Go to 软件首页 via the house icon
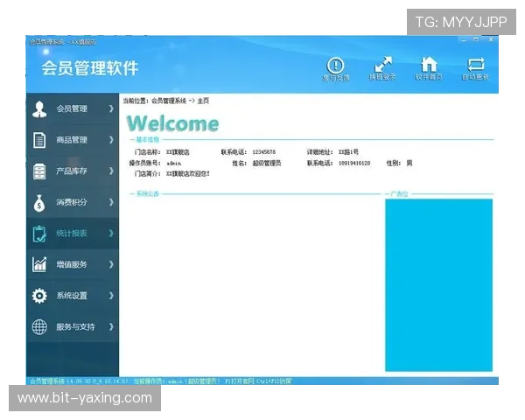Screen dimensions: 525x420 429,64
